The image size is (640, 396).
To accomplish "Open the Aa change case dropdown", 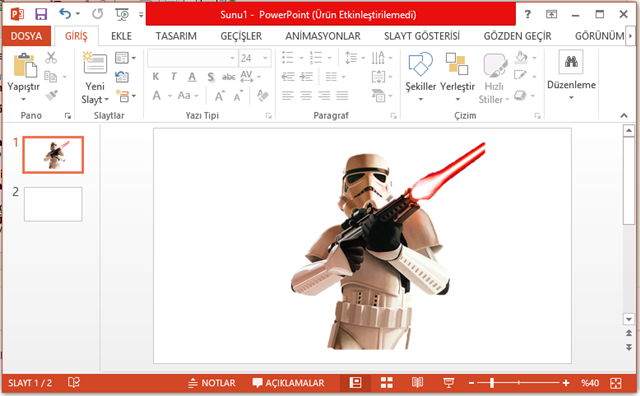I will (x=188, y=96).
